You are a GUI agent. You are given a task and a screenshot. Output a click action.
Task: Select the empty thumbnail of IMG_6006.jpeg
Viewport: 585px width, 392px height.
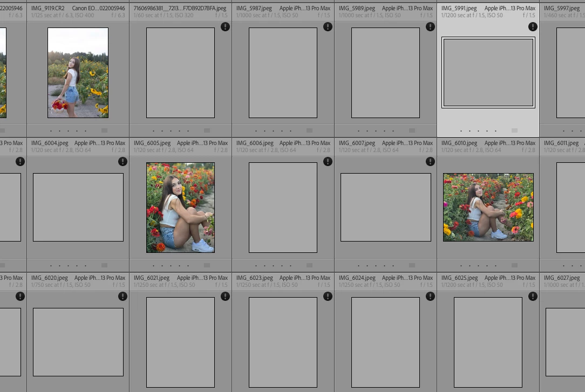(283, 208)
